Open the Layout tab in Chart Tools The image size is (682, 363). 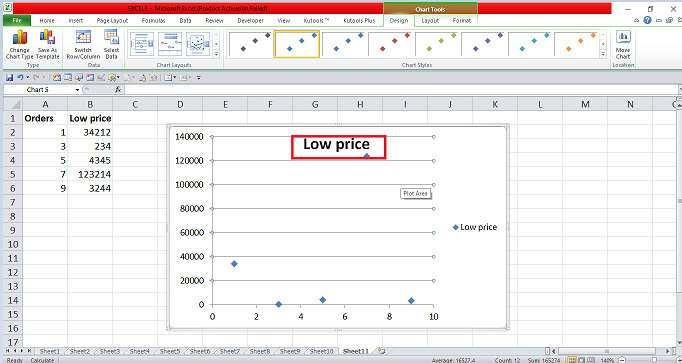tap(430, 20)
